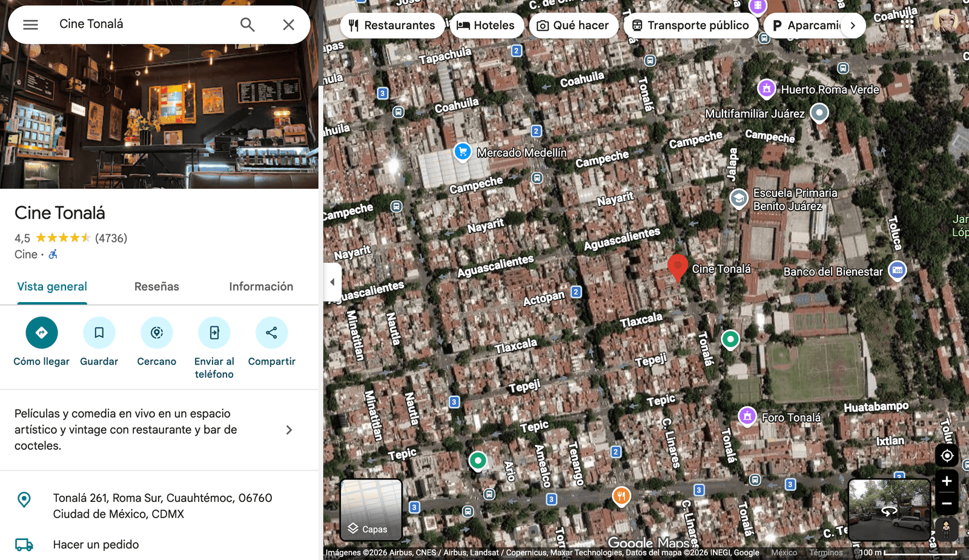Open the Información tab
The height and width of the screenshot is (560, 969).
[261, 286]
